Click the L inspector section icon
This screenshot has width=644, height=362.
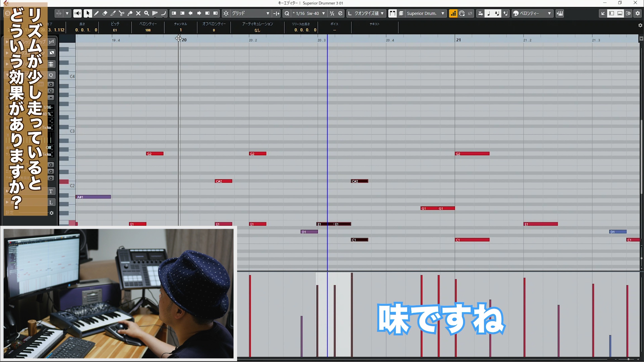tap(51, 202)
